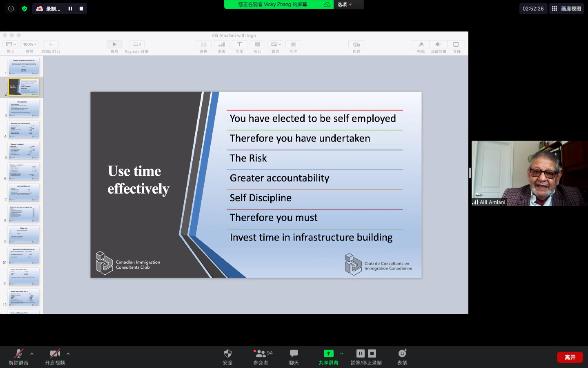
Task: Select slide 3 thumbnail in navigator
Action: 24,108
